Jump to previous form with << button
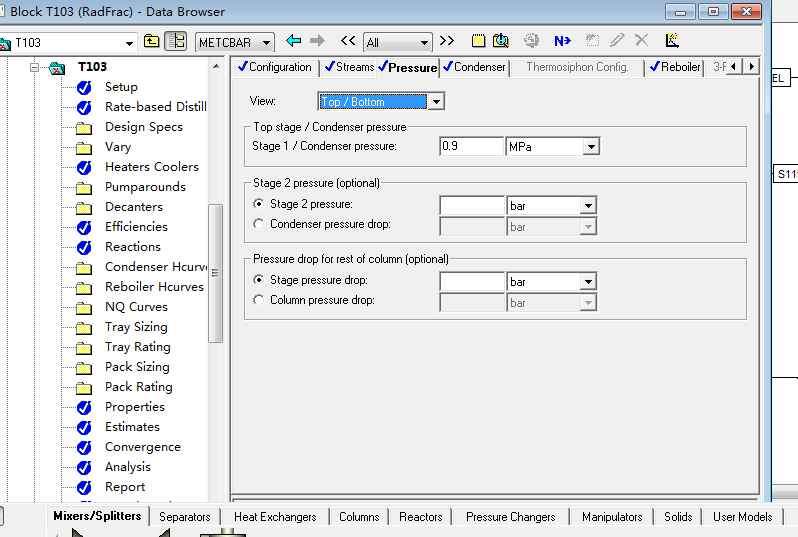Screen dimensions: 798x537 [348, 41]
